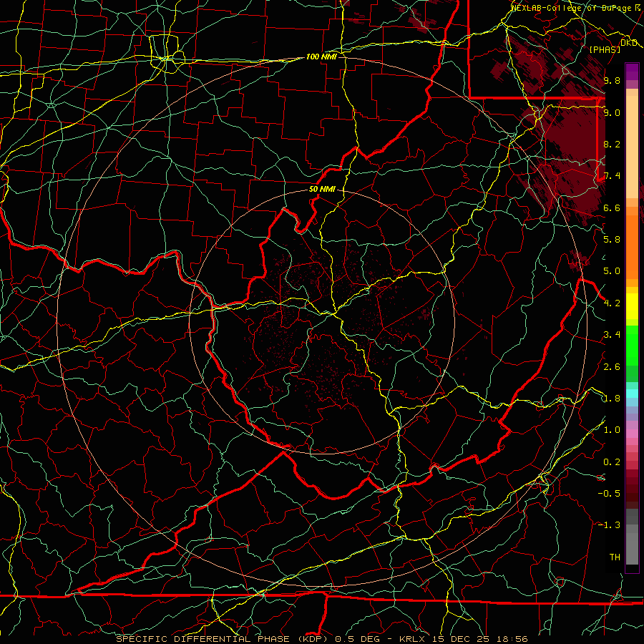Click the -0.5 scale value

tap(608, 494)
